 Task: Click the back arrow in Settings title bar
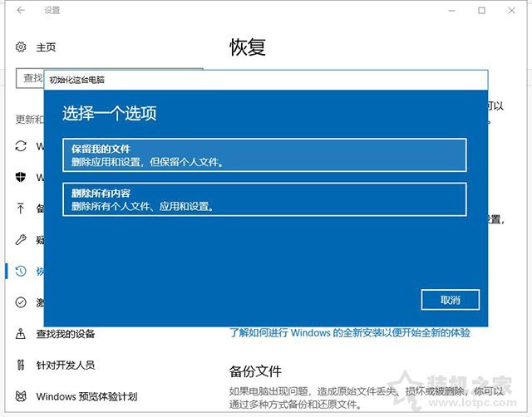pos(21,11)
